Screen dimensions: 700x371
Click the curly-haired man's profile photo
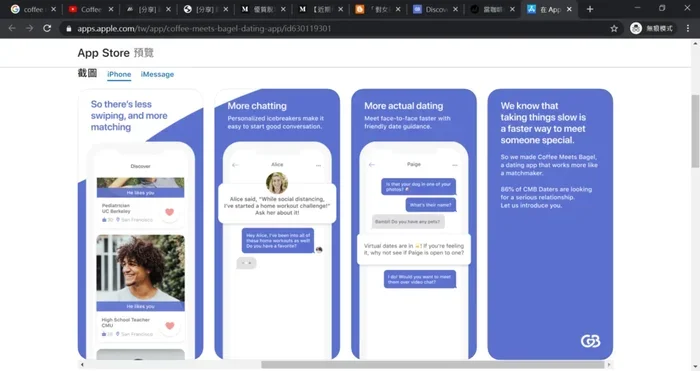click(x=141, y=268)
